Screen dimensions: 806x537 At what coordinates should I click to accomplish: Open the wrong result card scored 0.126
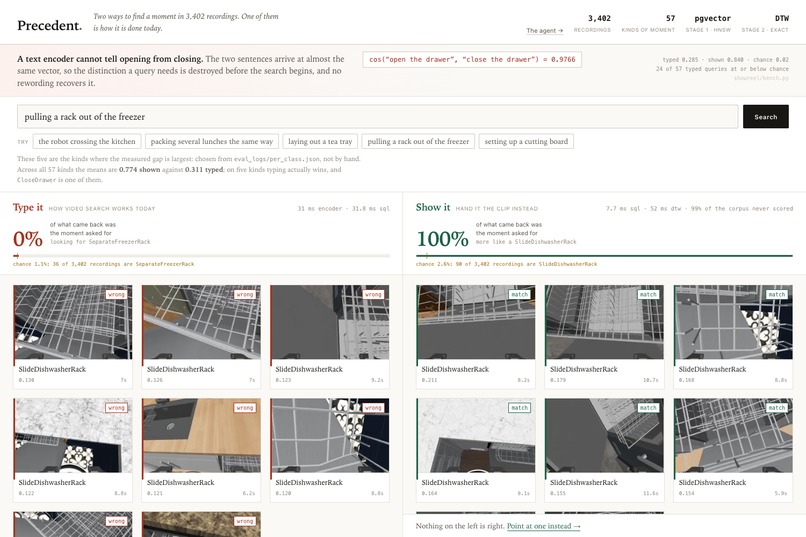[x=201, y=336]
